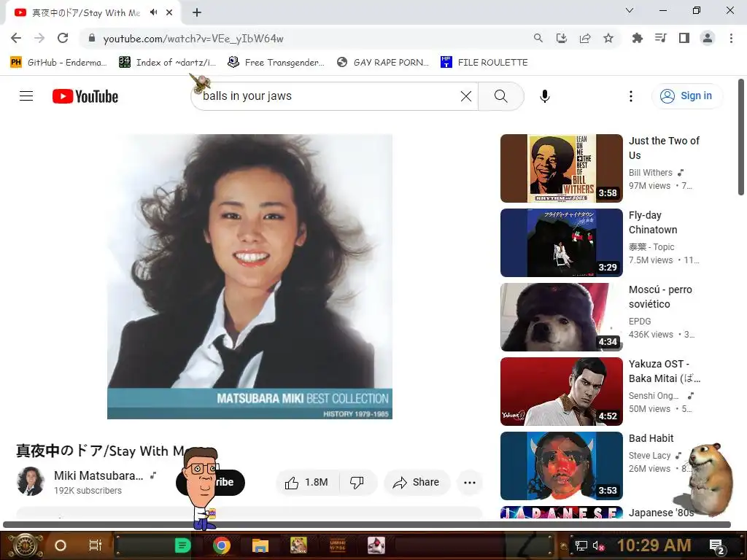The image size is (747, 560).
Task: Open tab search chevron in title bar
Action: (630, 10)
